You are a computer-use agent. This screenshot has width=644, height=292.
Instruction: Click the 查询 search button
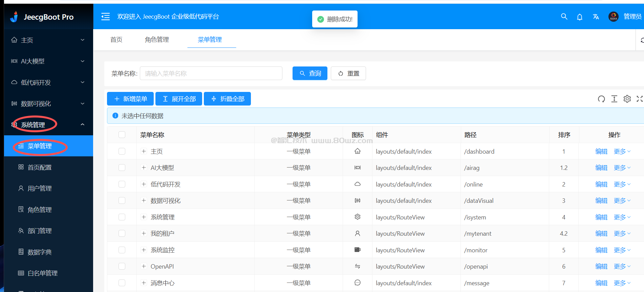[x=310, y=73]
